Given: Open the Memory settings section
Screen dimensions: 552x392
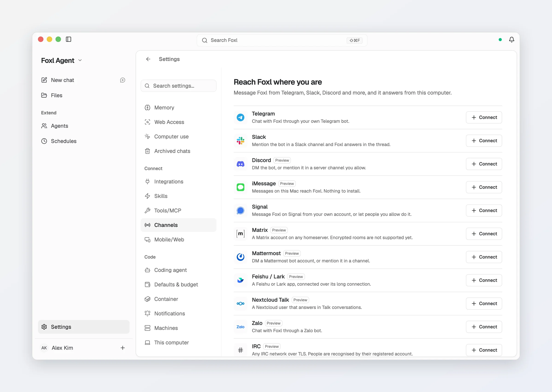Looking at the screenshot, I should coord(178,108).
